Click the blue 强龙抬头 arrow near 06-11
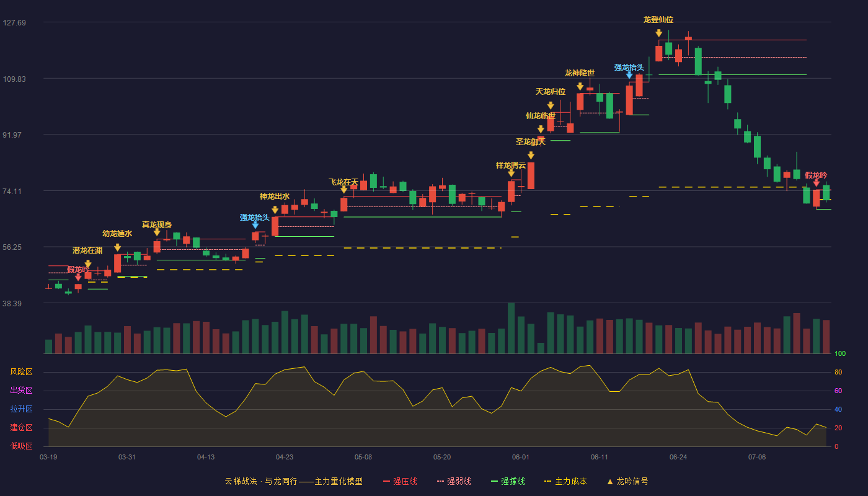 pos(629,75)
